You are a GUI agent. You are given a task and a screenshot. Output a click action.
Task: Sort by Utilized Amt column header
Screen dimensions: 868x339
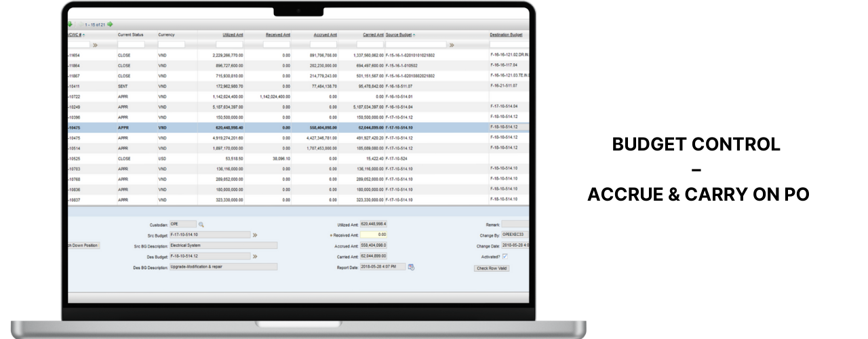(x=233, y=35)
